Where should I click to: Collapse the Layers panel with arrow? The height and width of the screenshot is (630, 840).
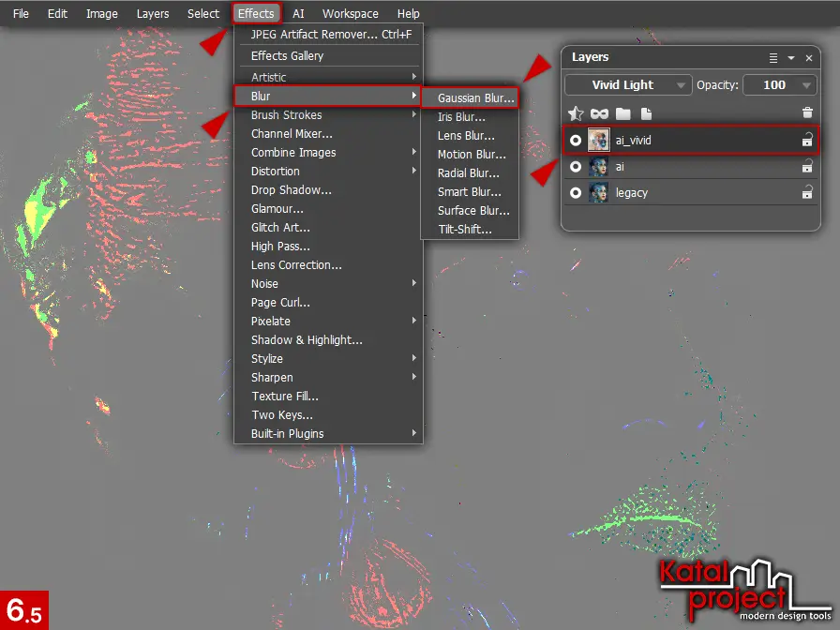point(791,58)
